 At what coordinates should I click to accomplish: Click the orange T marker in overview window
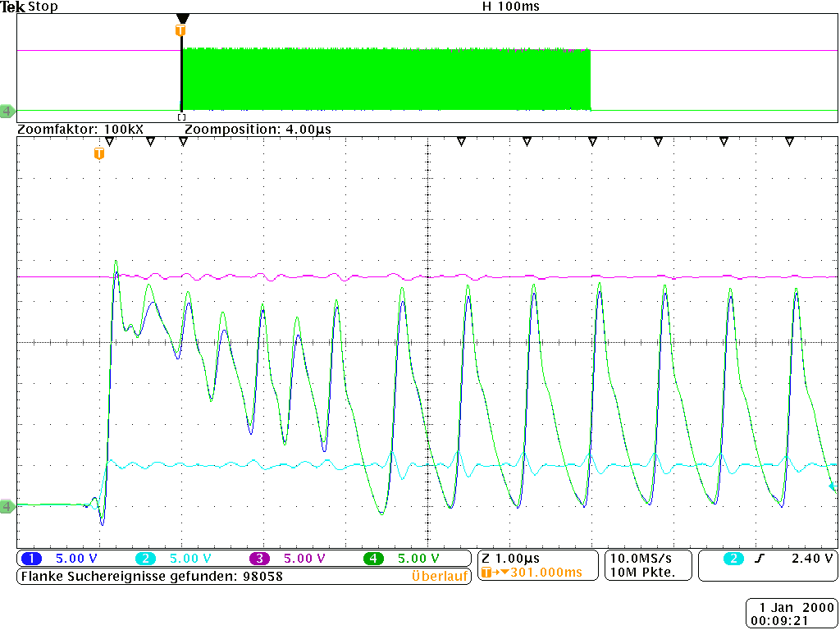pos(181,30)
